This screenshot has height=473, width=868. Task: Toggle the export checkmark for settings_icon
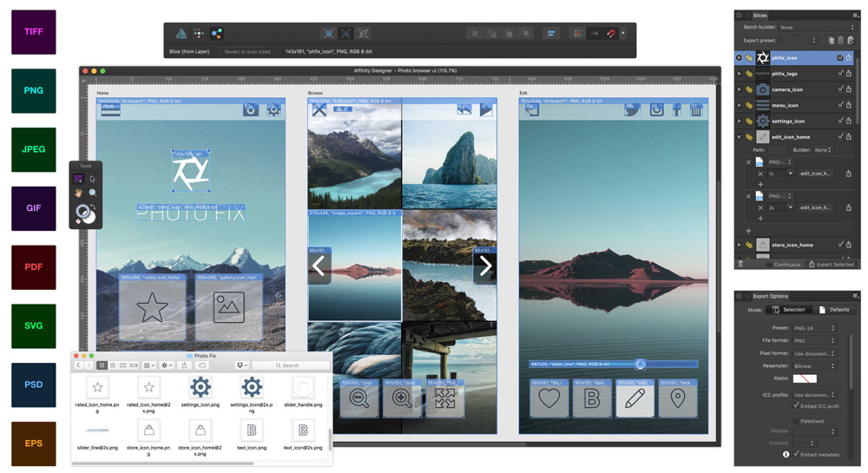tap(840, 121)
